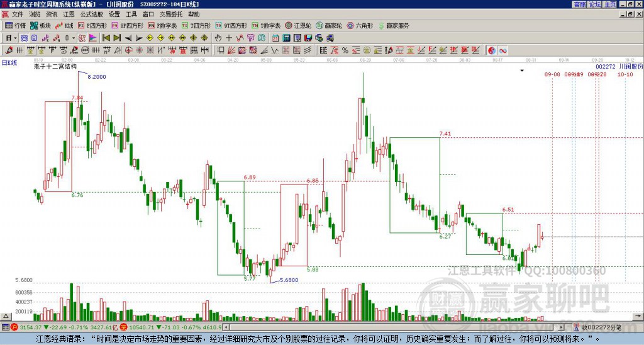The image size is (644, 345).
Task: Click the 论坛 forum link
Action: point(594,4)
